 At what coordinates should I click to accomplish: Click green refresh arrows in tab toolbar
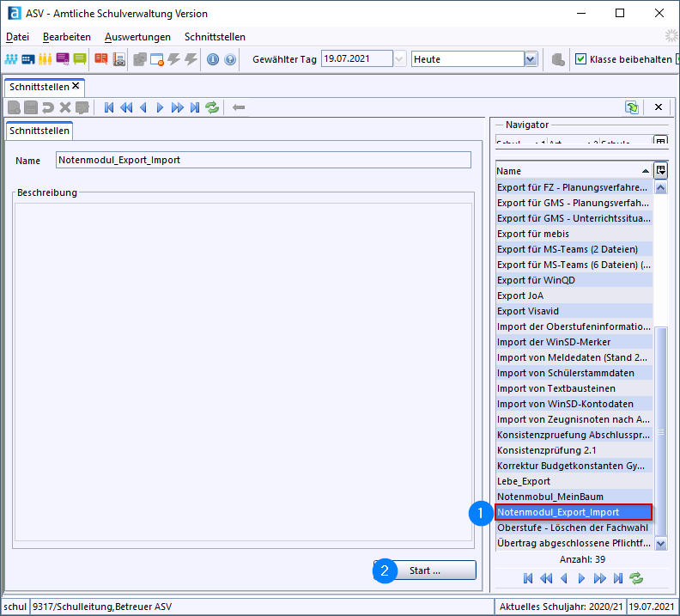212,107
